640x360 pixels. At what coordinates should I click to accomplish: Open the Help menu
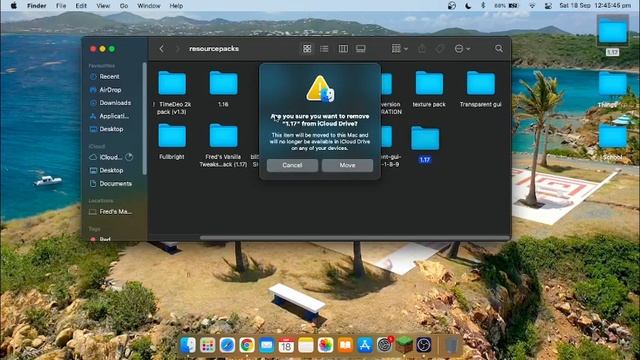pyautogui.click(x=176, y=6)
